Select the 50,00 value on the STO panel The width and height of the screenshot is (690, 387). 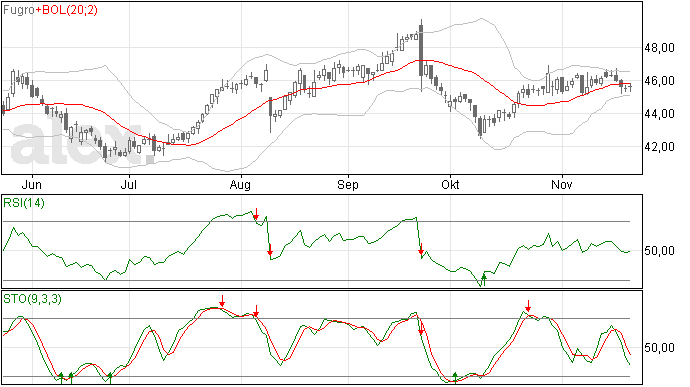659,348
